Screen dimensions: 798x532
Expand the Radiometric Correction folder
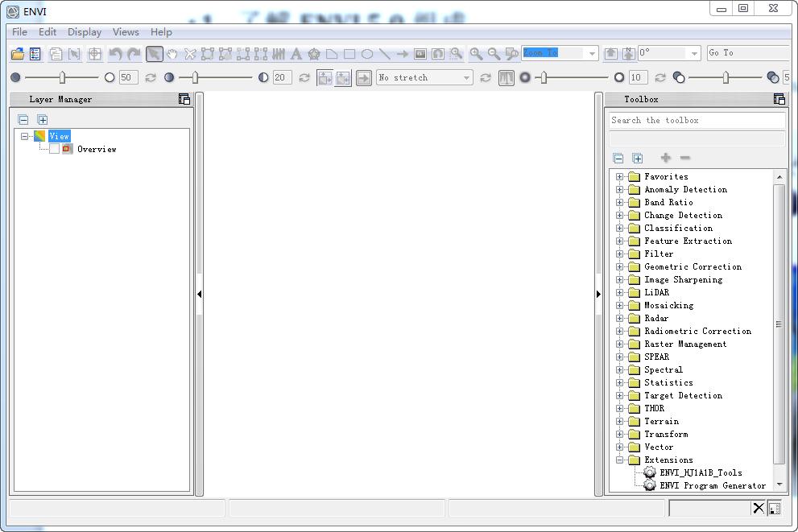pos(619,331)
